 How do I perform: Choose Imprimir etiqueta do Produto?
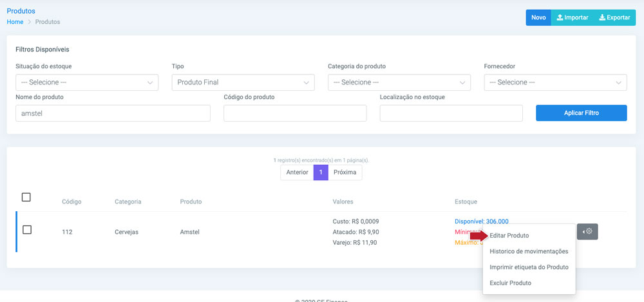[x=529, y=267]
